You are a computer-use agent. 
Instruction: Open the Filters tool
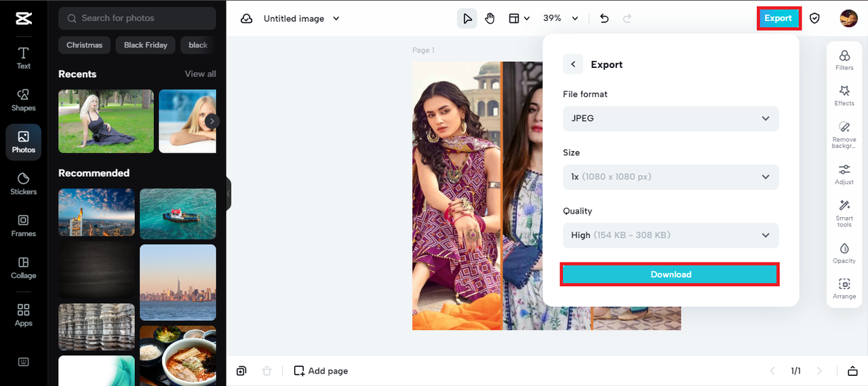(x=844, y=60)
